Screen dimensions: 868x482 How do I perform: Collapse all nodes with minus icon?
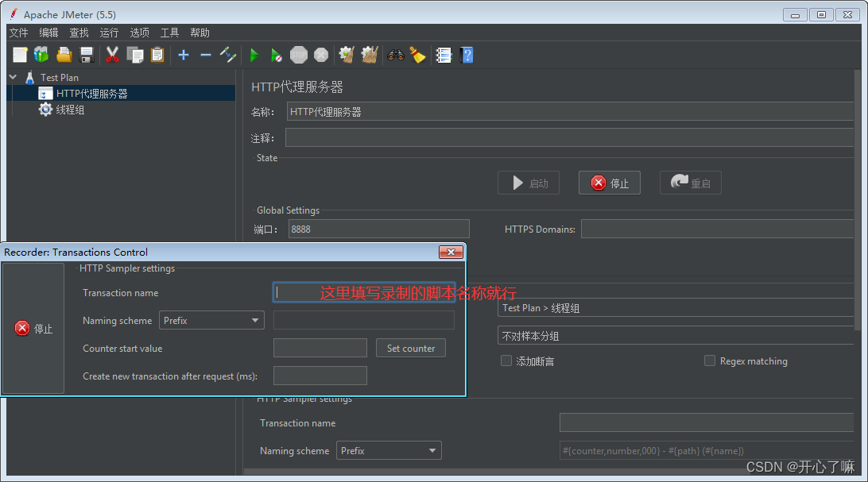point(206,55)
